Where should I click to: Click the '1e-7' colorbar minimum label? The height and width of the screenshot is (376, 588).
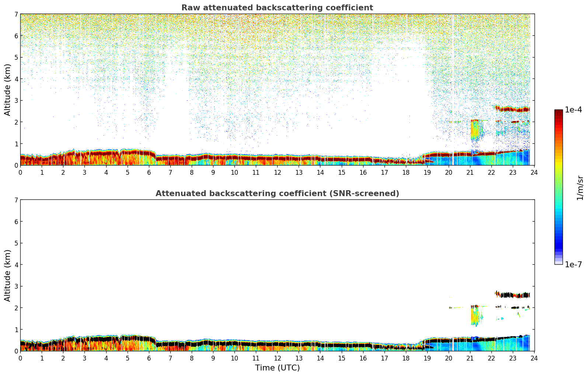tap(573, 265)
